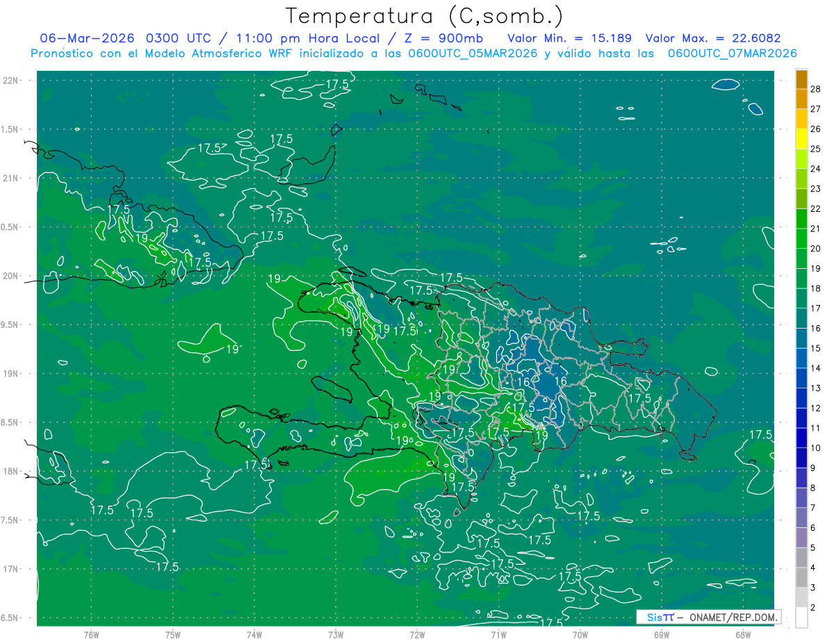Pick the gray color bar segment between 3 and 4
Image resolution: width=834 pixels, height=644 pixels.
(x=801, y=577)
